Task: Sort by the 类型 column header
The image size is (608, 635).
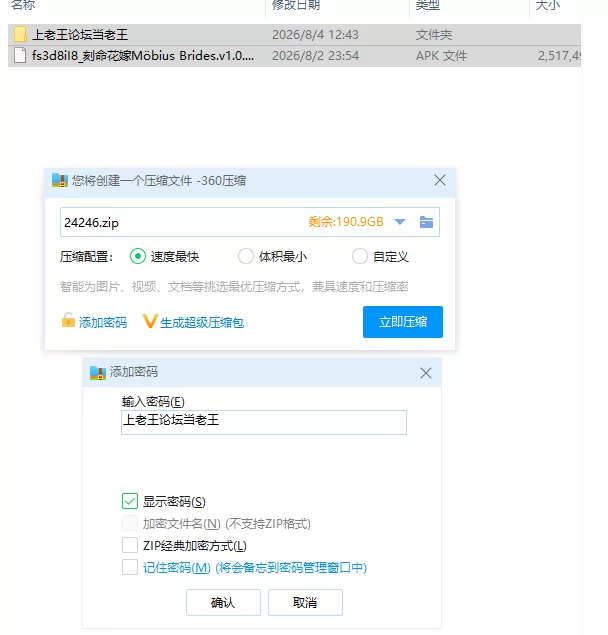Action: (x=428, y=5)
